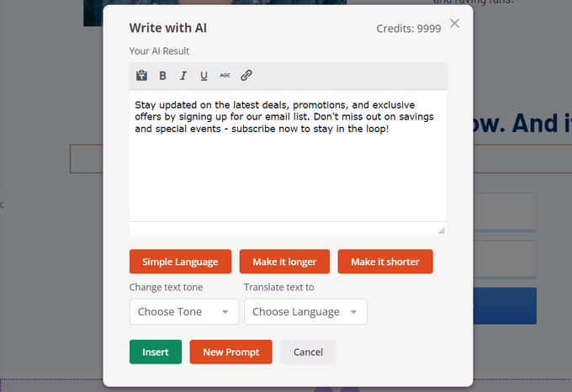Click the text area resize handle
The height and width of the screenshot is (392, 572).
442,230
